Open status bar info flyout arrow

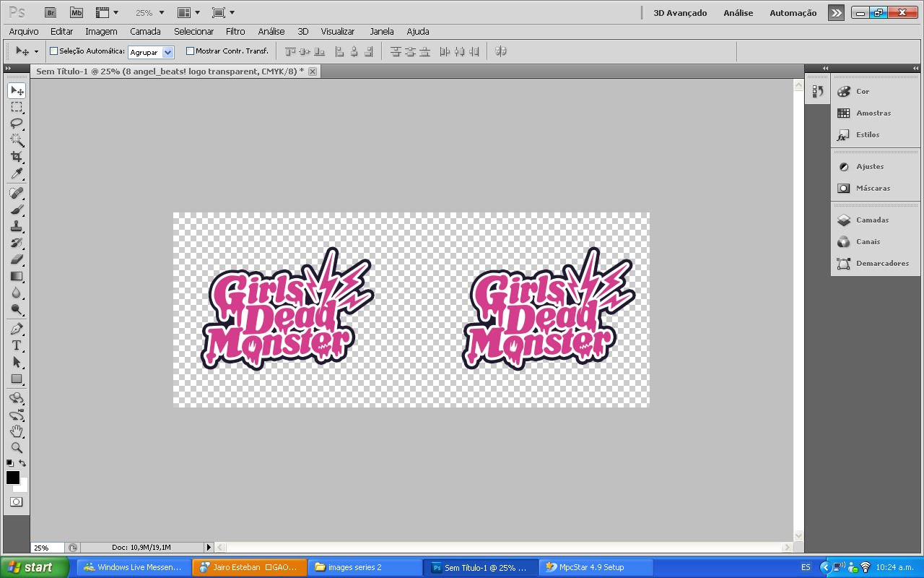click(x=209, y=548)
